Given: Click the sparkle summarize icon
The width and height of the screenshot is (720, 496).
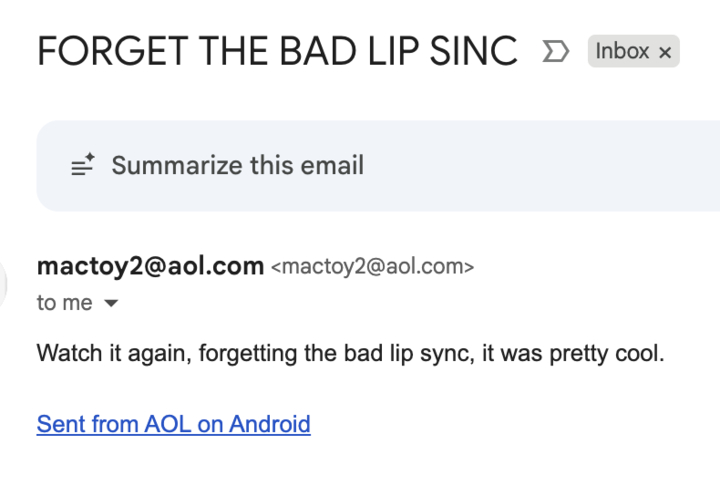Looking at the screenshot, I should (x=83, y=166).
